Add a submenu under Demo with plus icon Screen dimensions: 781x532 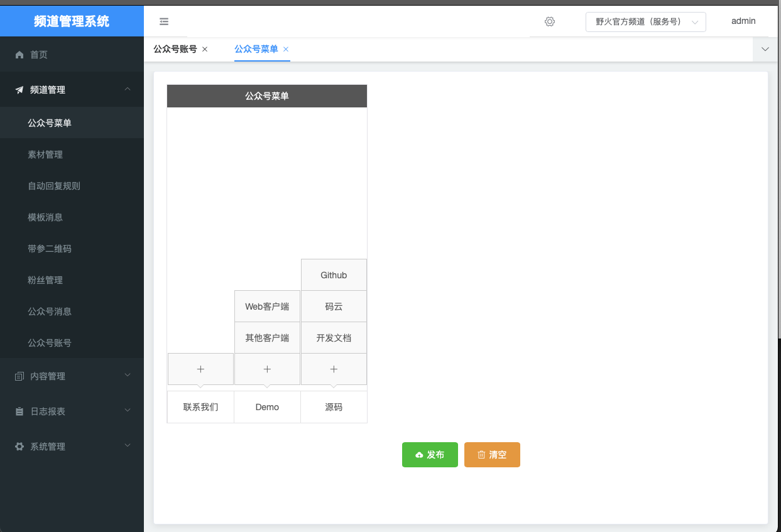point(267,369)
